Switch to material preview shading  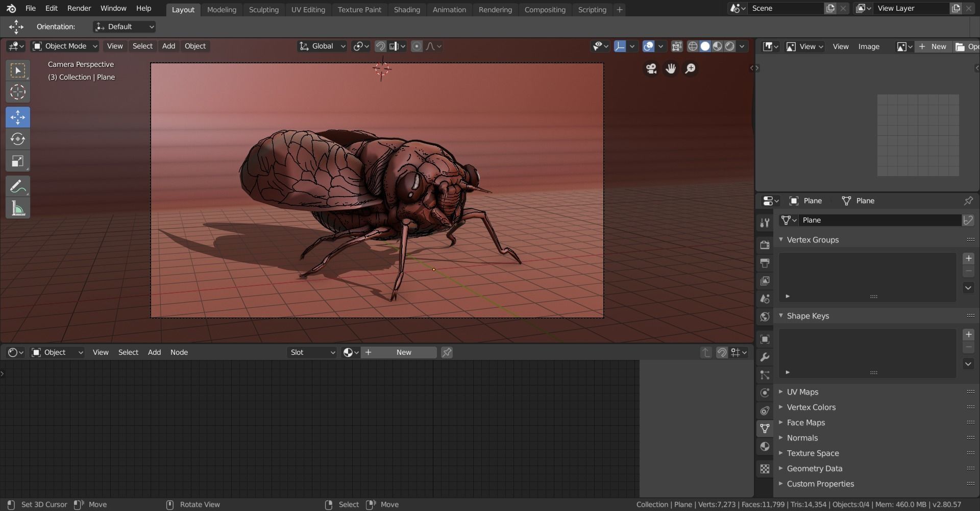[x=717, y=46]
